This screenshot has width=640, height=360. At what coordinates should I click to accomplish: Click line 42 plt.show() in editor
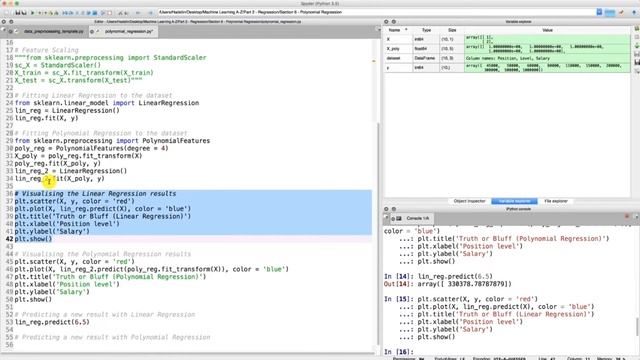click(x=33, y=239)
